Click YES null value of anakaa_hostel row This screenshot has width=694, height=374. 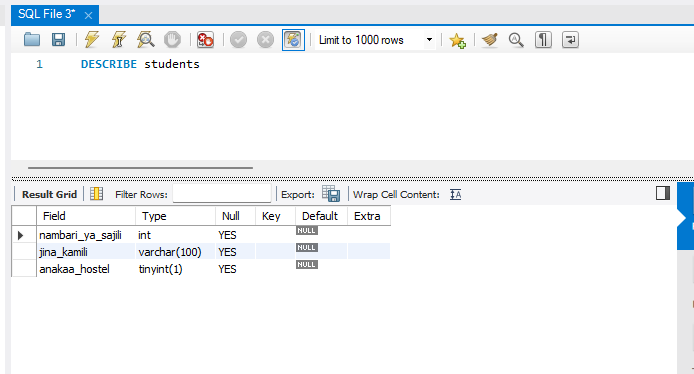tap(227, 269)
